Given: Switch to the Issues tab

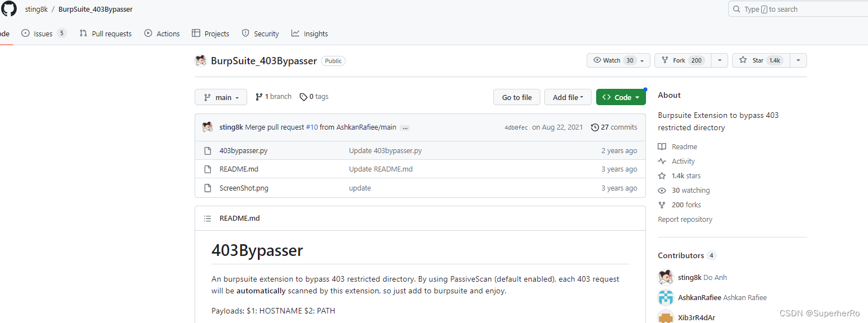Looking at the screenshot, I should [x=44, y=34].
